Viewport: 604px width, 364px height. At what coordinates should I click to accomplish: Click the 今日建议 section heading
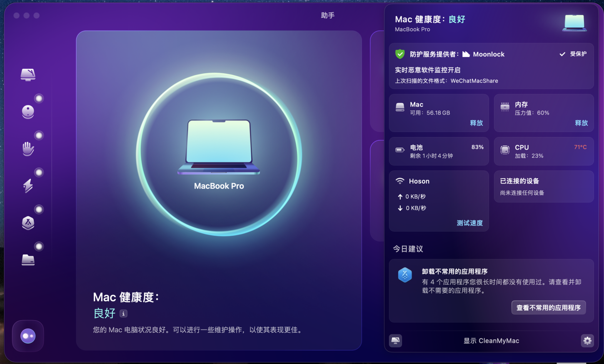click(408, 249)
